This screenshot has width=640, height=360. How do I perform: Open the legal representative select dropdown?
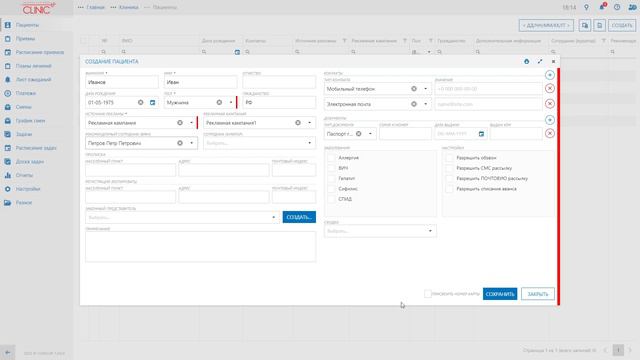[x=273, y=217]
